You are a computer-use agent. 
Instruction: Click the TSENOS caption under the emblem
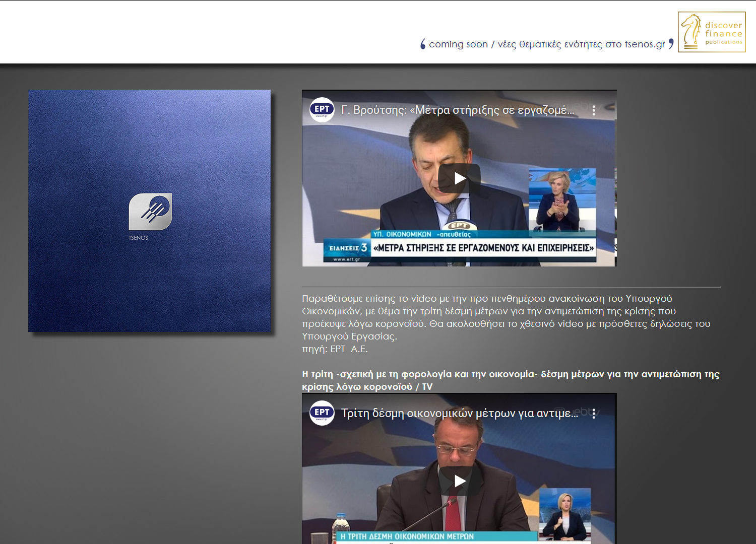click(138, 238)
